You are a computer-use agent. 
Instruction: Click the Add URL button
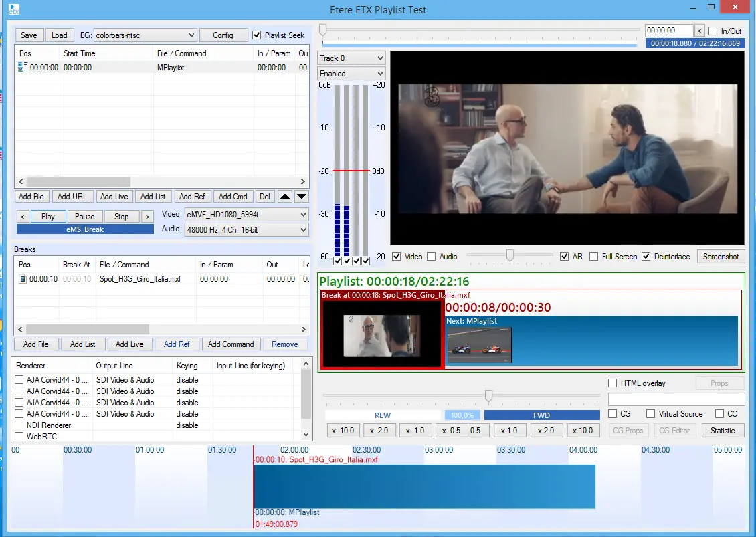73,197
